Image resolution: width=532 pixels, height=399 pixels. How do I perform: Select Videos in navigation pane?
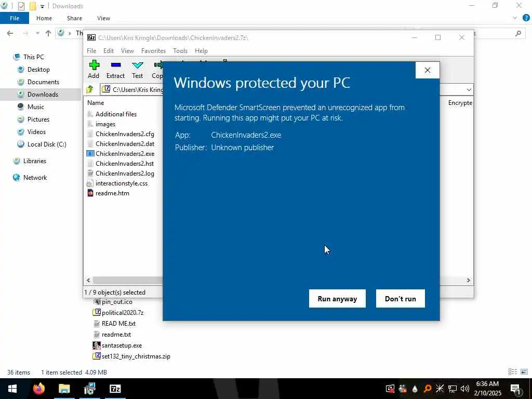36,132
